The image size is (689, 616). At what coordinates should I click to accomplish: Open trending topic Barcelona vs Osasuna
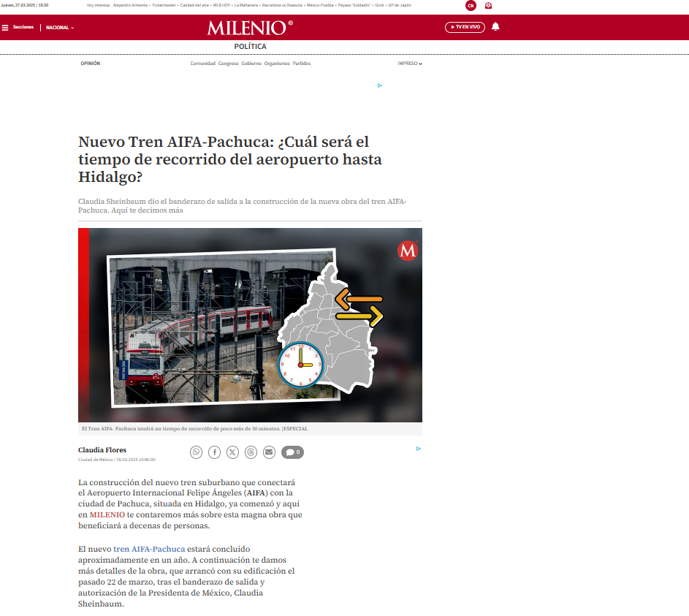(282, 5)
